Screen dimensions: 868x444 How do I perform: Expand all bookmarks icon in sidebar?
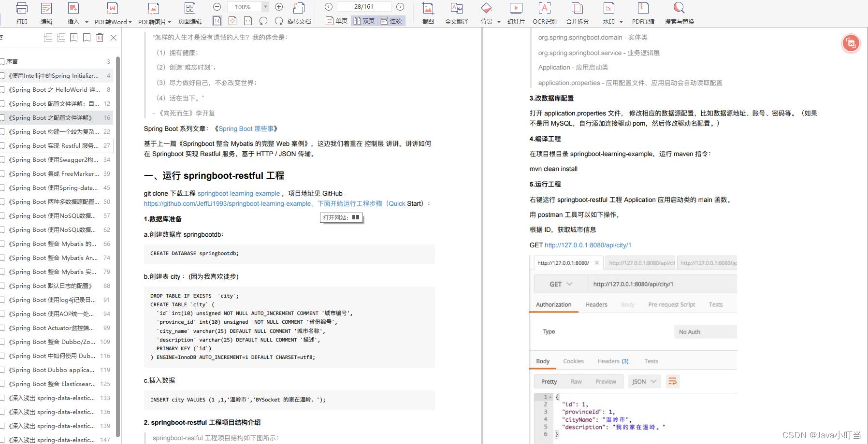(x=48, y=37)
